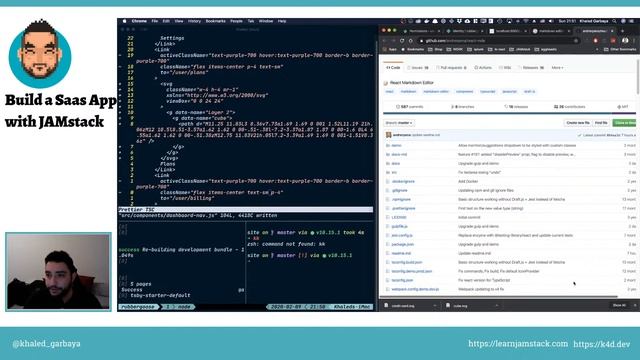Open the Apple menu
This screenshot has height=360, width=640.
tap(124, 21)
